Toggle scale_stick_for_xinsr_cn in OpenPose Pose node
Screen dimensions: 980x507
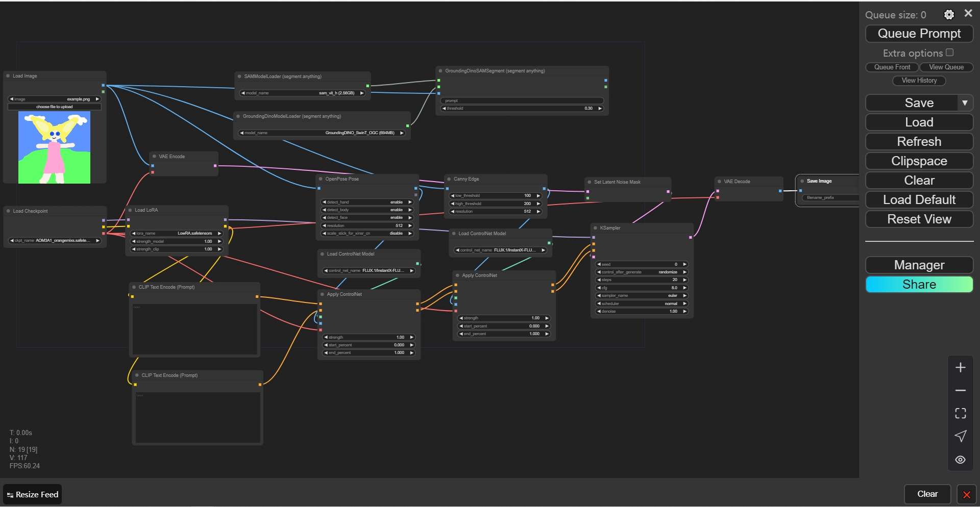click(367, 234)
